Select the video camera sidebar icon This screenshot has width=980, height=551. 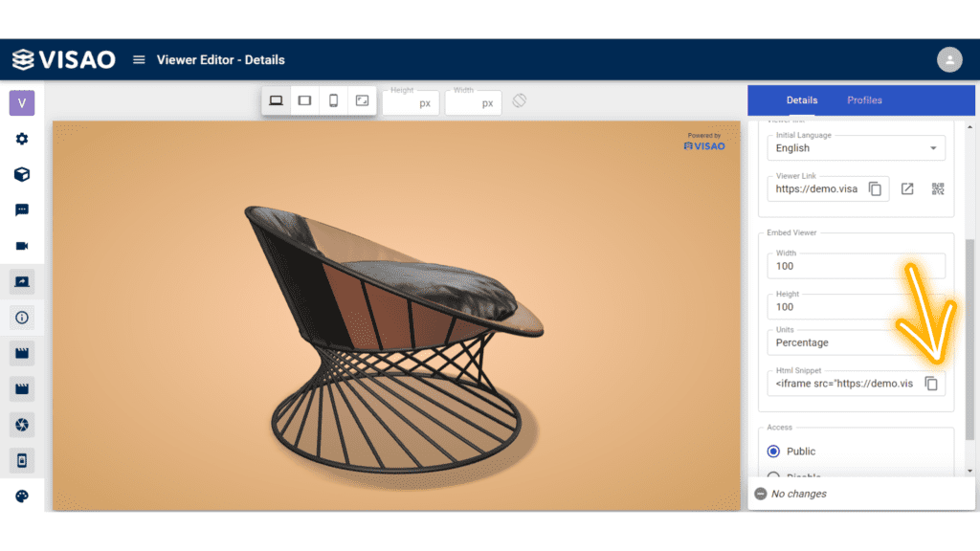(x=22, y=246)
